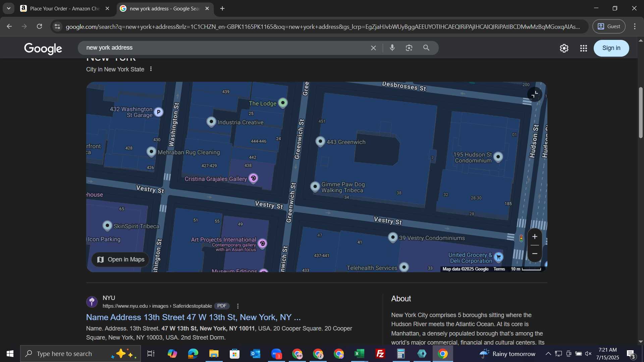This screenshot has height=362, width=644.
Task: Open more options for NYU result
Action: [x=238, y=306]
